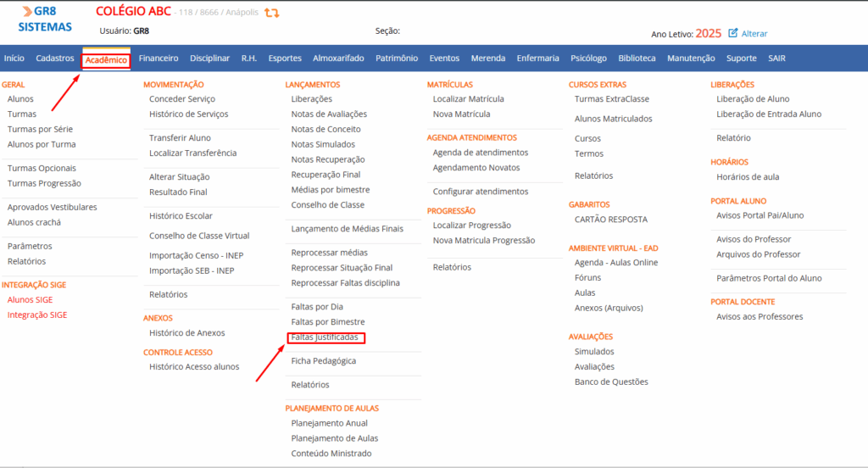Image resolution: width=868 pixels, height=468 pixels.
Task: Open Localizar Matrícula
Action: (x=468, y=99)
